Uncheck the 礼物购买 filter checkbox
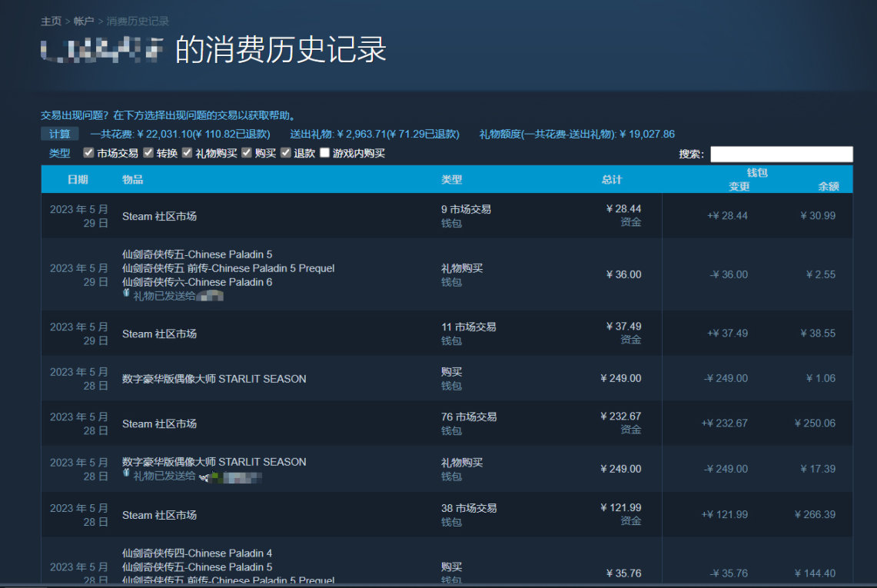877x588 pixels. [x=187, y=153]
